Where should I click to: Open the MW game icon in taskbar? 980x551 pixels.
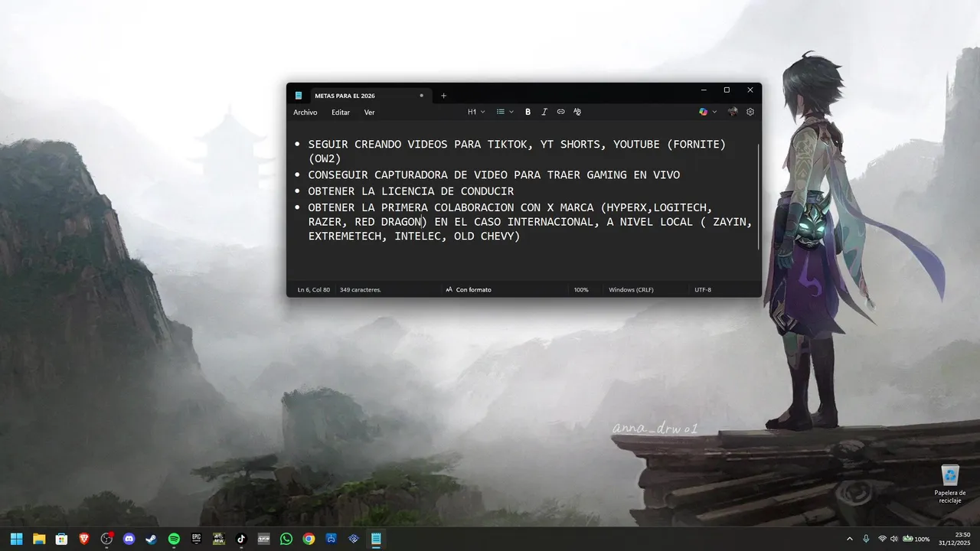click(x=219, y=539)
